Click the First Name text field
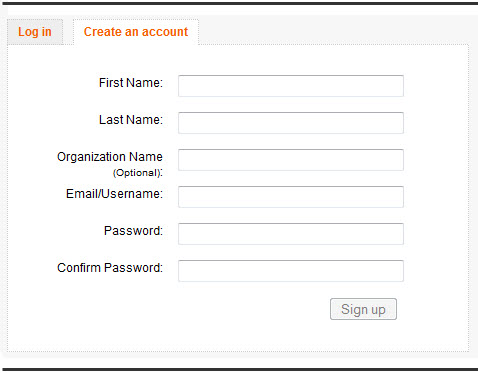Viewport: 478px width, 373px height. [291, 86]
